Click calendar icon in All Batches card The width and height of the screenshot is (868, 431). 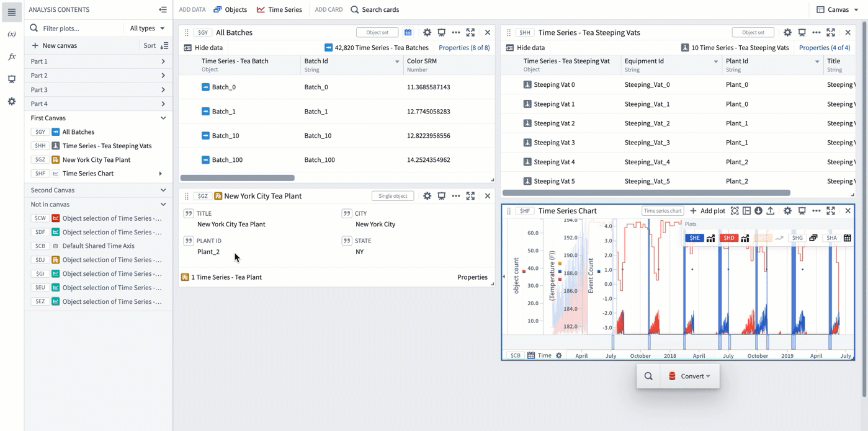point(408,32)
